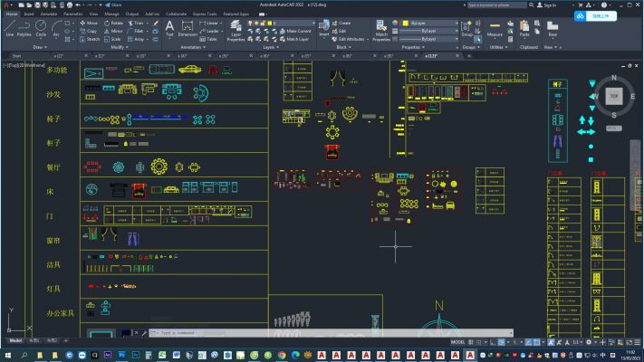Click the Move tool in Modify panel
Viewport: 644px width, 362px height.
coord(89,23)
